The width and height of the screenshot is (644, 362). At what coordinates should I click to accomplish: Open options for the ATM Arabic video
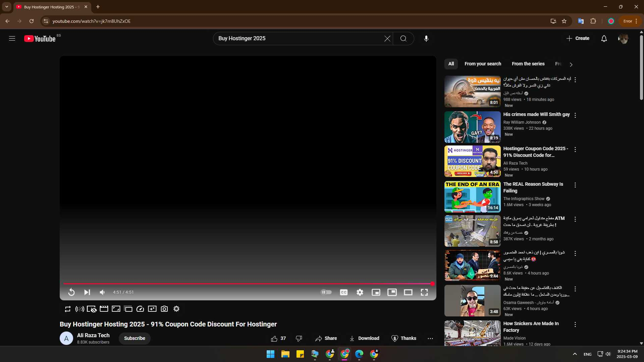[x=575, y=219]
